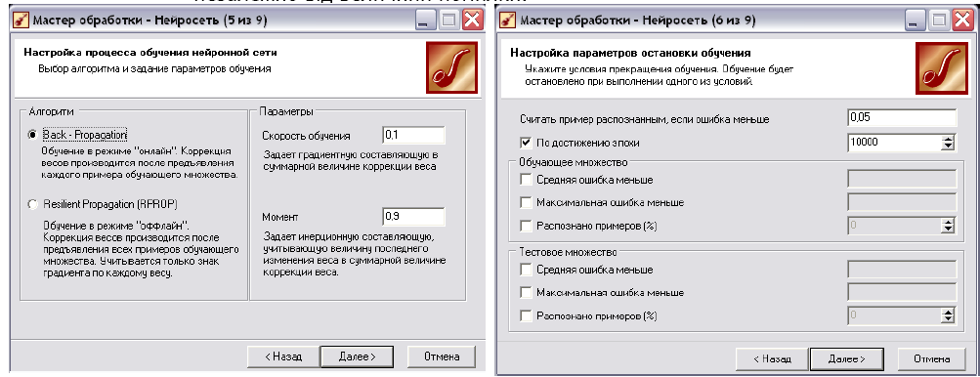This screenshot has height=377, width=980.
Task: Click Назад button in step 6 window
Action: pyautogui.click(x=772, y=358)
